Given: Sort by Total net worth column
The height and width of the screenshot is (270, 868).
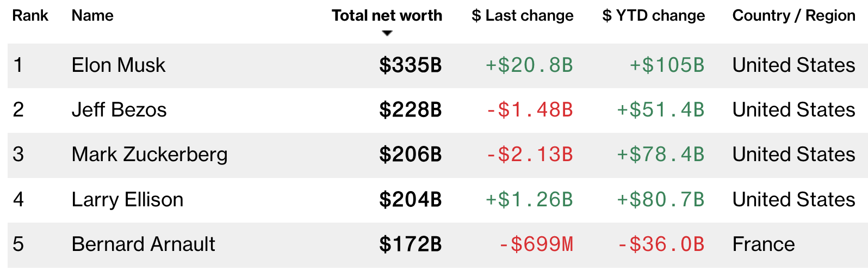Looking at the screenshot, I should [387, 16].
